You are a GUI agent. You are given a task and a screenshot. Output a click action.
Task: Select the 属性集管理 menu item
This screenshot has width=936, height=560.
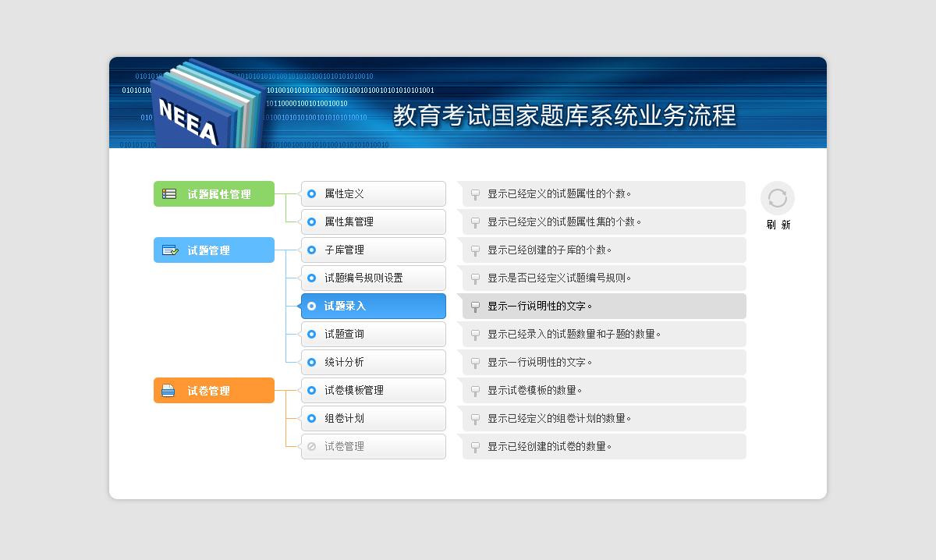point(374,222)
